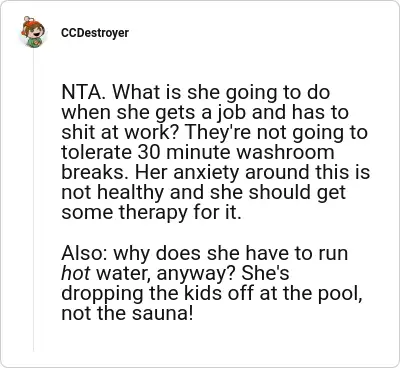Screen dimensions: 400x368
Task: Click the line beginning shit at work?
Action: [215, 132]
